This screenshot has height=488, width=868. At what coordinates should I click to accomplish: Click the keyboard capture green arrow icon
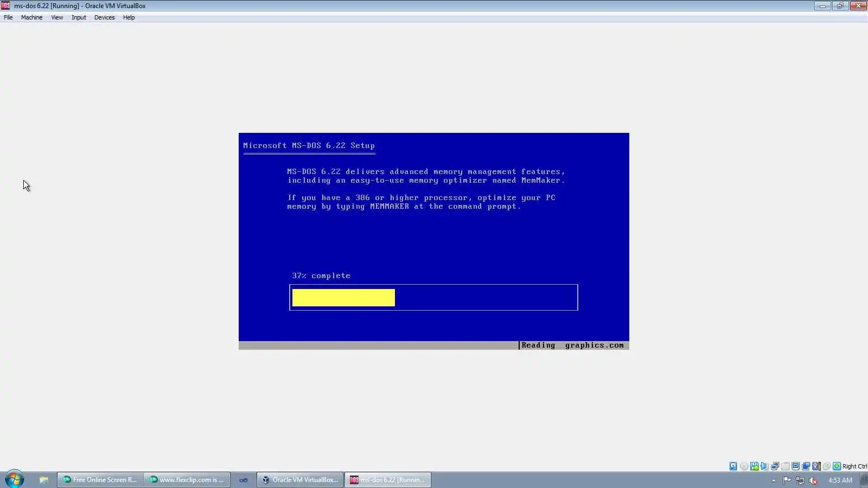(837, 466)
